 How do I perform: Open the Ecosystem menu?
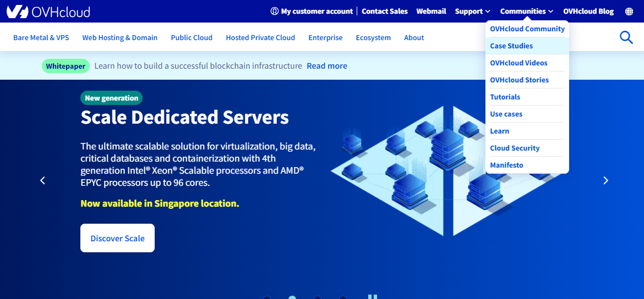pos(373,38)
